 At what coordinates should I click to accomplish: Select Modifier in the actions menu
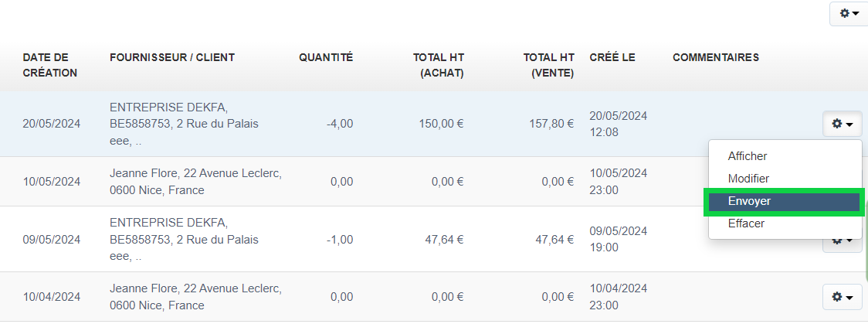(748, 179)
